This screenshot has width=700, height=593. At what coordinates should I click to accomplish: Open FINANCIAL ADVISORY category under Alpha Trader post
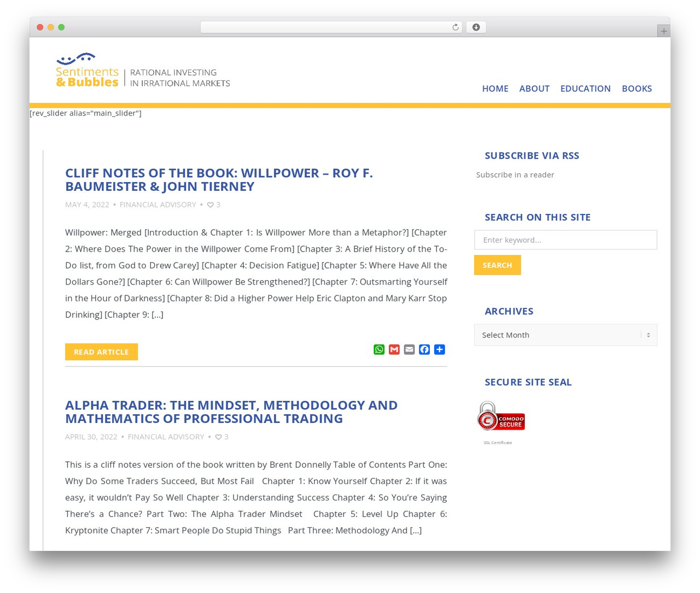(166, 437)
